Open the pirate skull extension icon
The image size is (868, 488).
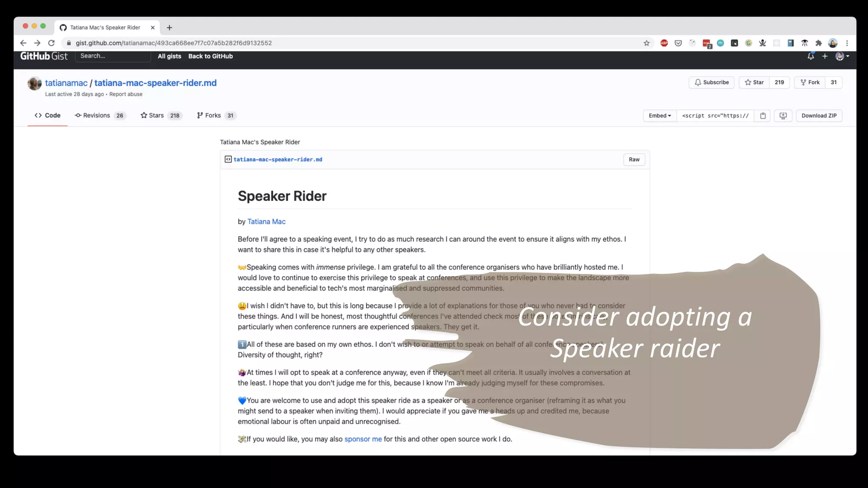762,43
